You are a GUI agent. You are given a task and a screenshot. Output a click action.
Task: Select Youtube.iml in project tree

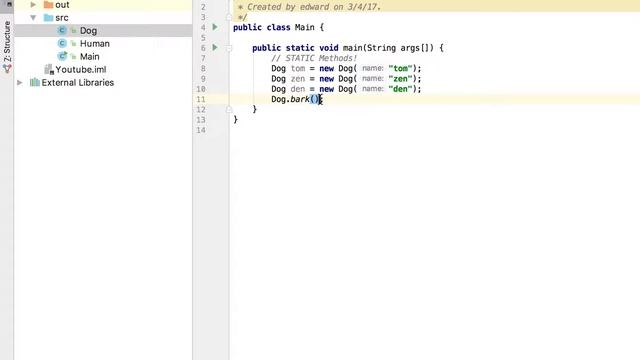(x=81, y=70)
